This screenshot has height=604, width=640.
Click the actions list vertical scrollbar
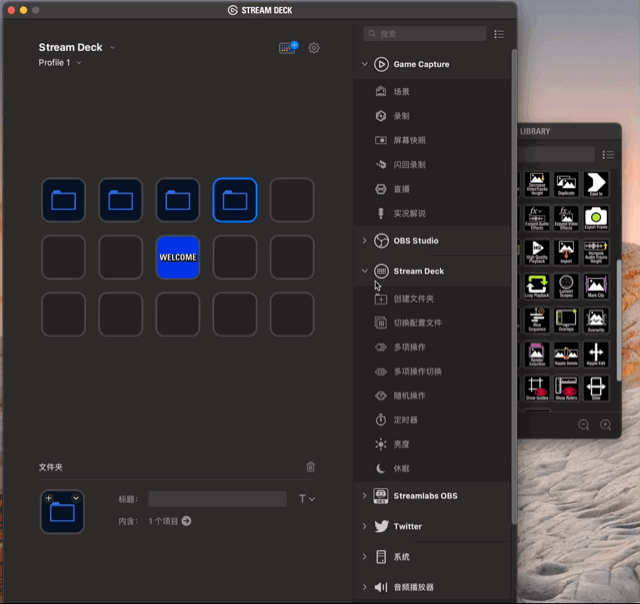click(x=514, y=286)
